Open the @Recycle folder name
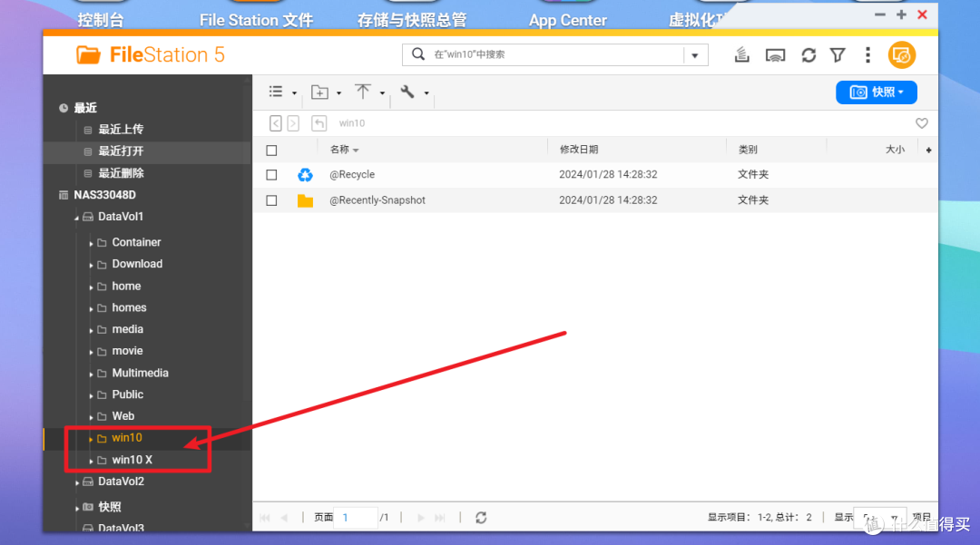 352,175
